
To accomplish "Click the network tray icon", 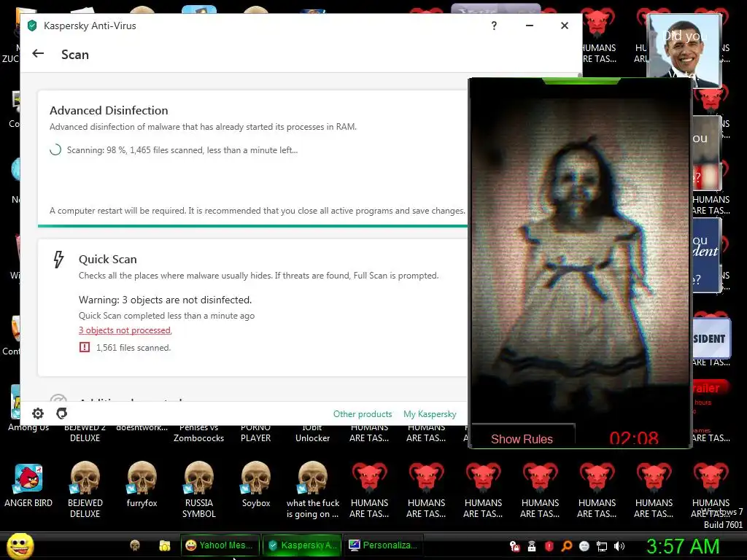I will click(x=602, y=546).
